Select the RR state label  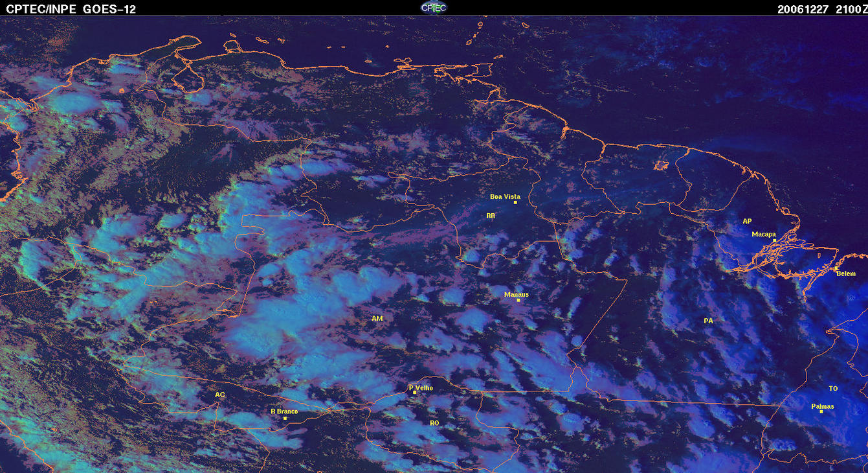(491, 216)
